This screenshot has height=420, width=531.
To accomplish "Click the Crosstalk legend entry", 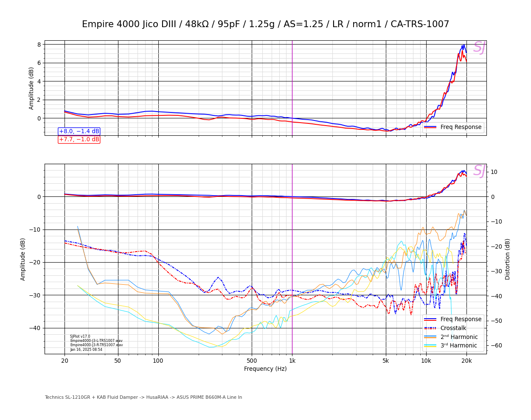I will [x=453, y=328].
